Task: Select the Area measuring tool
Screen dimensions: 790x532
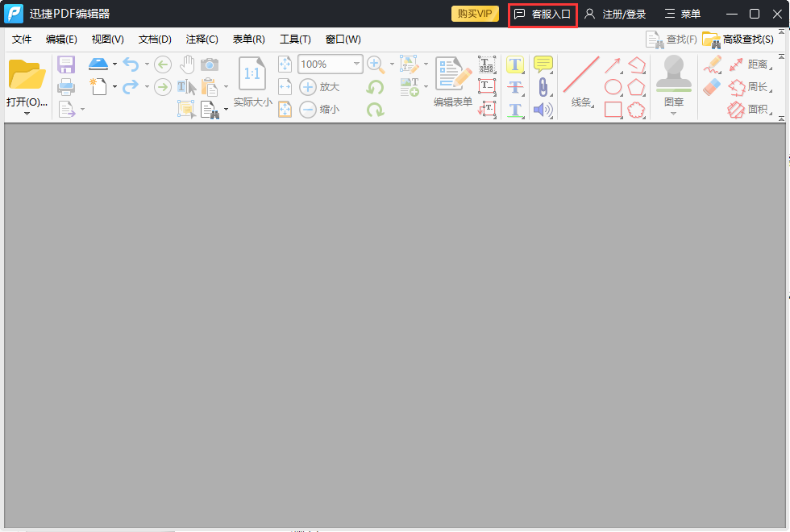Action: 750,110
